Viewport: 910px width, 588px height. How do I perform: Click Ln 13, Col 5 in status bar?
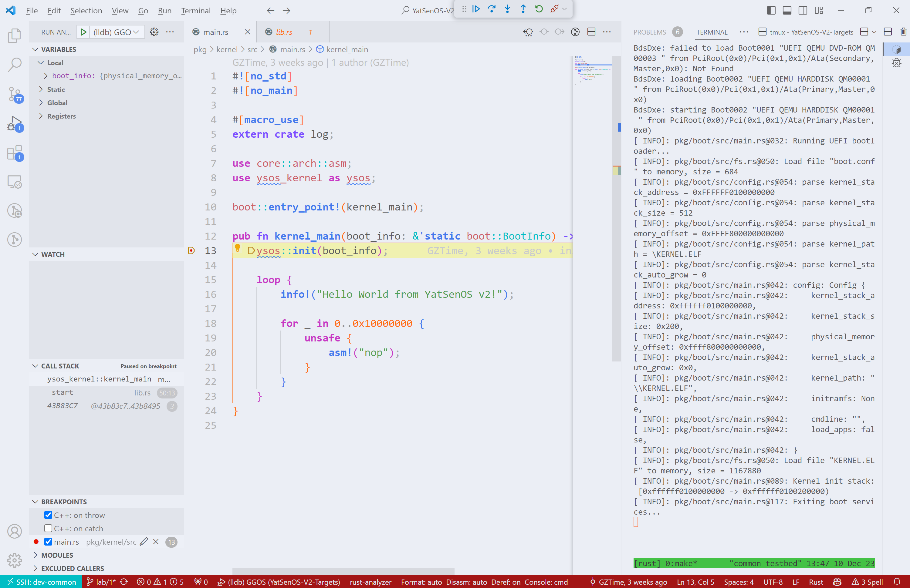[695, 582]
